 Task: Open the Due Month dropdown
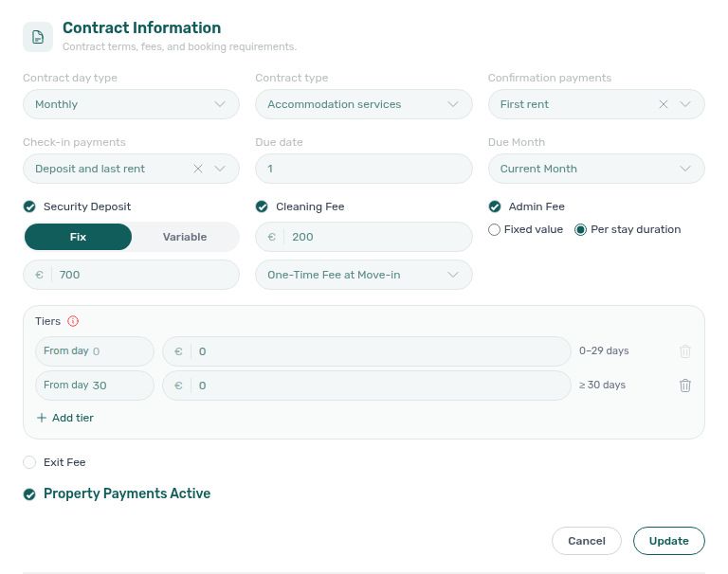point(596,169)
